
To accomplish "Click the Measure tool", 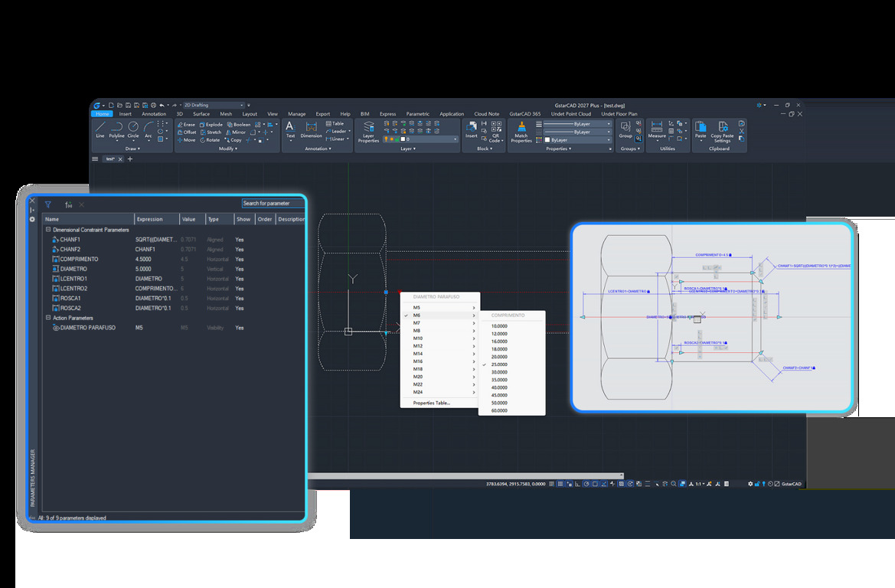I will point(657,129).
